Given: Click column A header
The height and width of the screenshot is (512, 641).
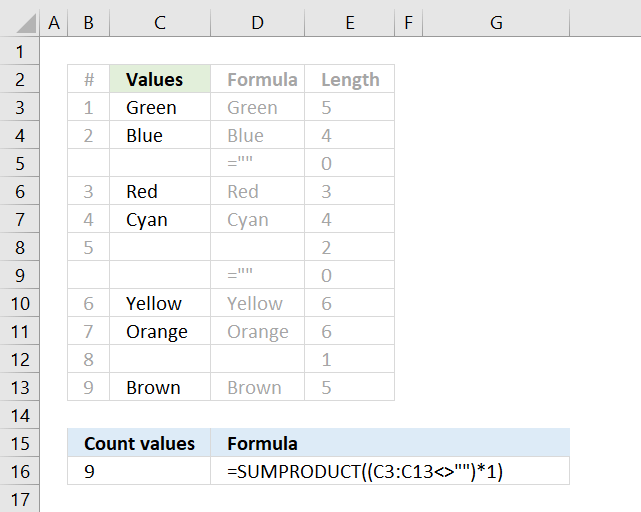Looking at the screenshot, I should coord(53,22).
